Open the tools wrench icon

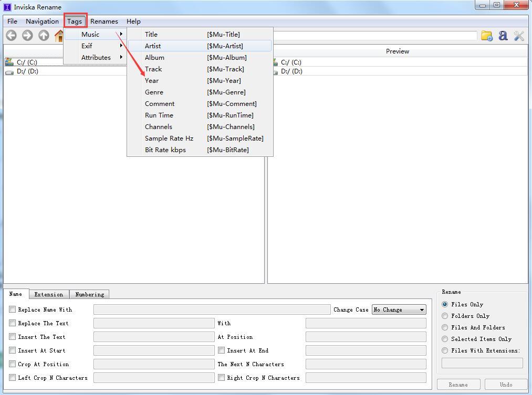tap(519, 36)
